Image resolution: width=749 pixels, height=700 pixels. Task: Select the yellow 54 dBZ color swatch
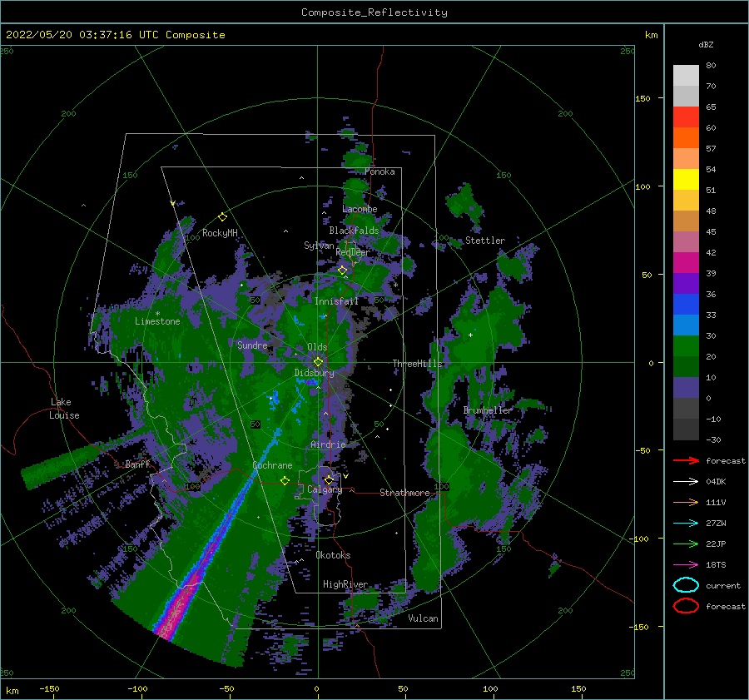[x=686, y=179]
